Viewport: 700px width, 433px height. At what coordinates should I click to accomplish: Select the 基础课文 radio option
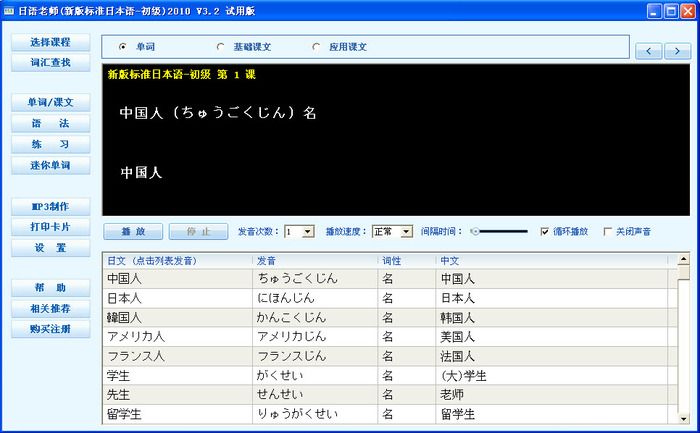(220, 47)
